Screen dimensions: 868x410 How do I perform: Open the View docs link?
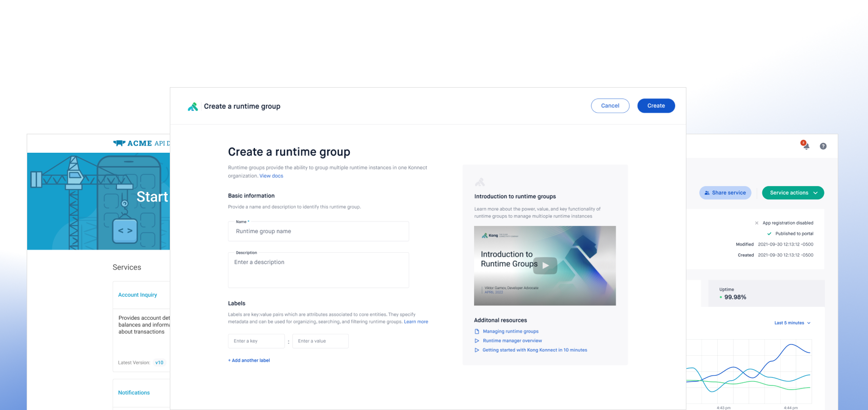point(271,176)
